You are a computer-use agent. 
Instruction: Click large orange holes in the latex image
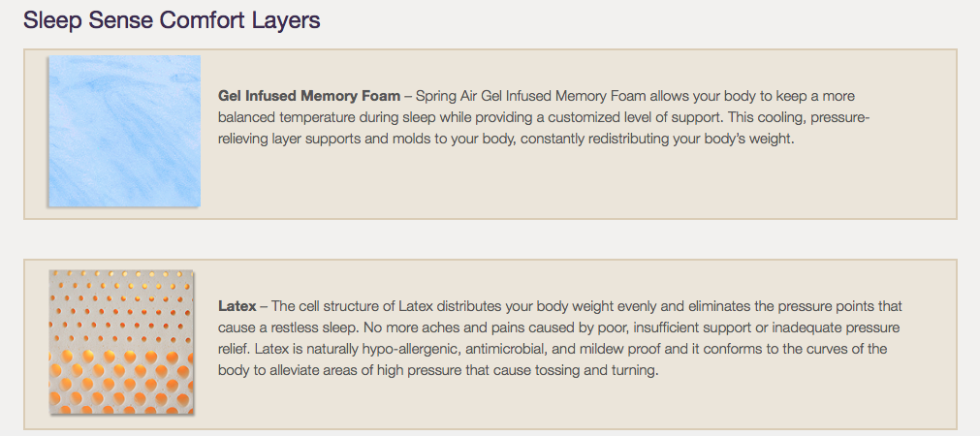tap(121, 381)
